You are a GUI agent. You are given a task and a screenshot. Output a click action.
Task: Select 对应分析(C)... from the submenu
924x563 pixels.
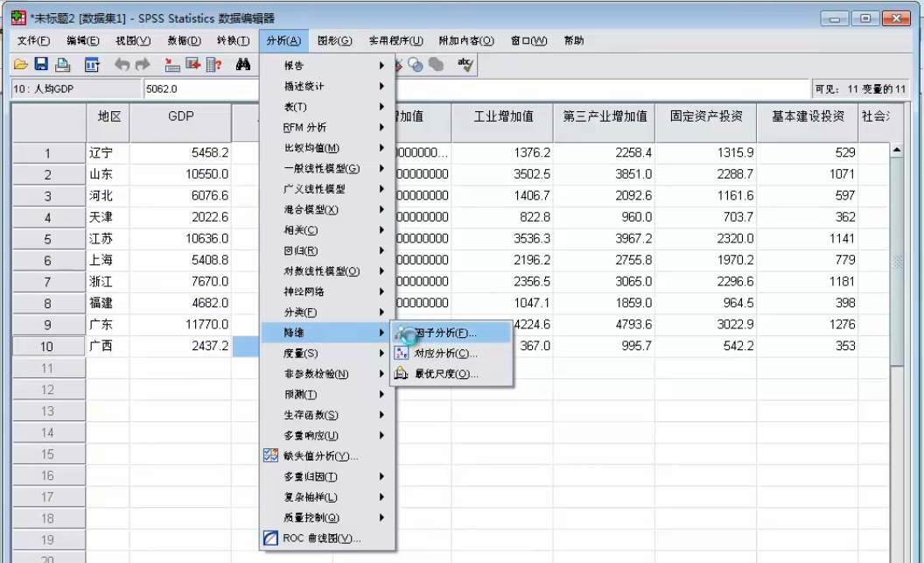451,353
